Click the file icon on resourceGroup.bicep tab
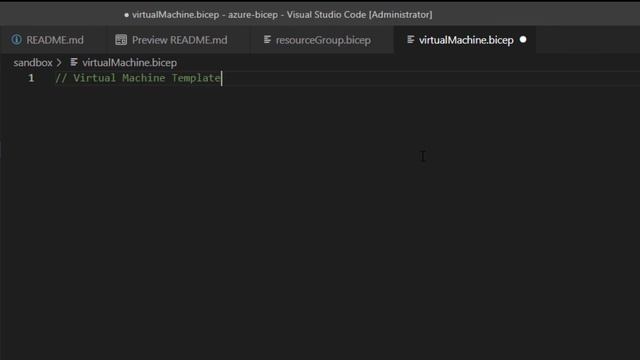The height and width of the screenshot is (360, 640). (x=267, y=40)
